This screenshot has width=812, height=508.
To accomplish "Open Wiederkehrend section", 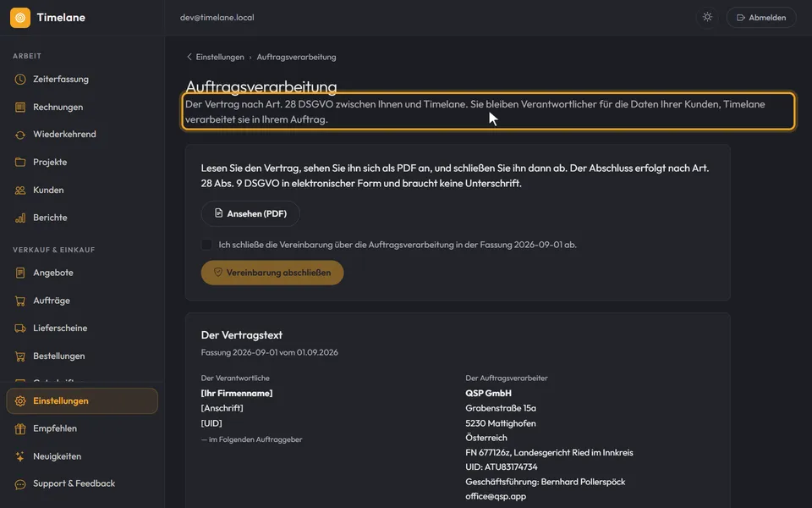I will (x=82, y=135).
